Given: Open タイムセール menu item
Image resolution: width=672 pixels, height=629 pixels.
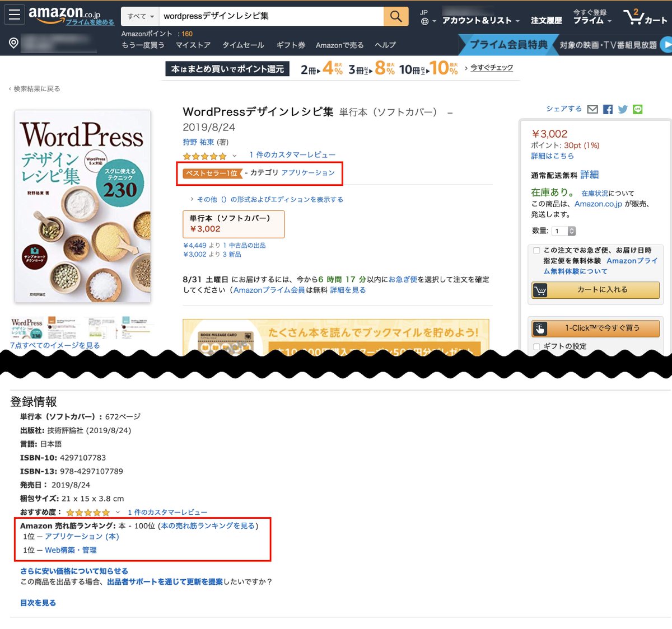Looking at the screenshot, I should click(243, 45).
